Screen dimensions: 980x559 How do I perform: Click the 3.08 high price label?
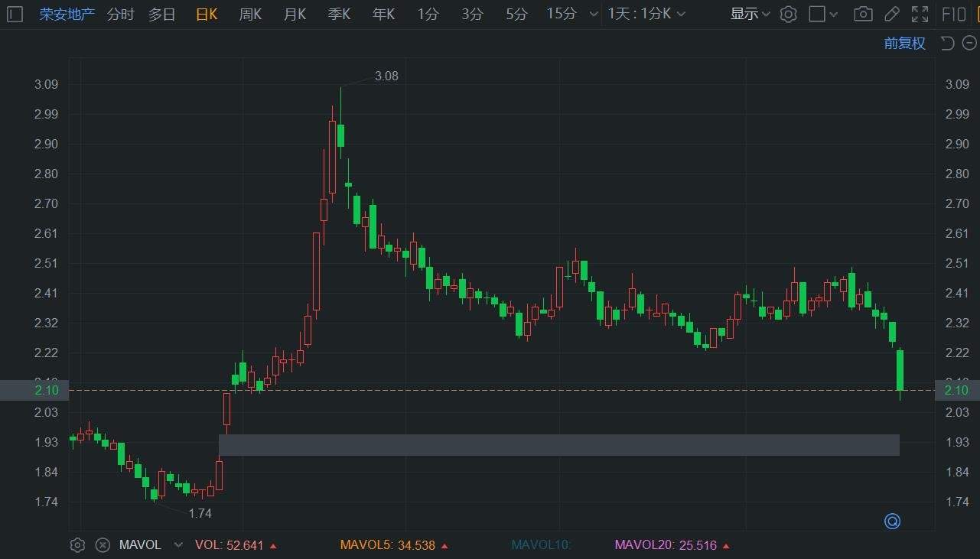click(386, 76)
